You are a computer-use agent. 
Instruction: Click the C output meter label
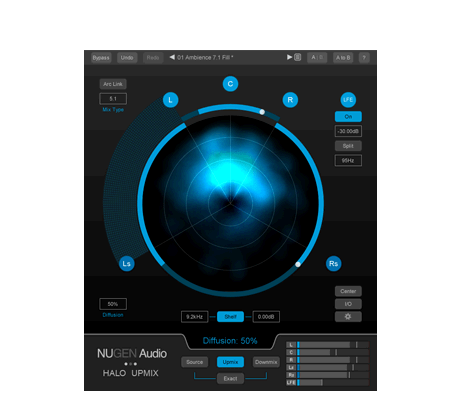coord(291,352)
